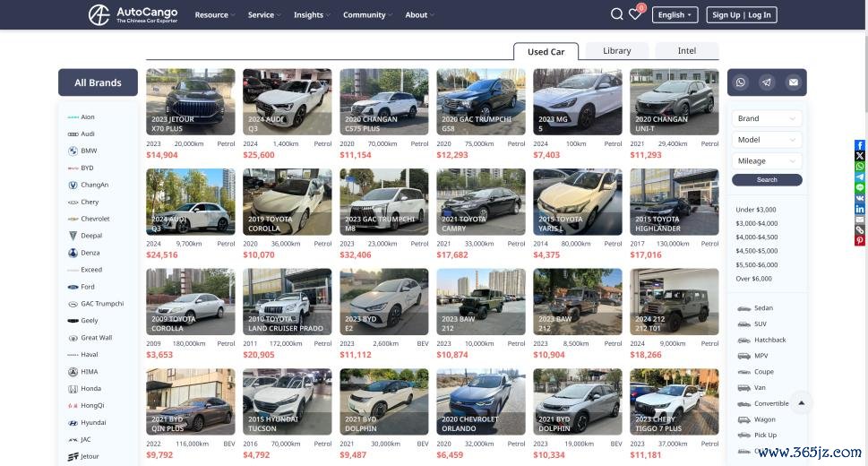Filter by Under $3,000 price
This screenshot has width=868, height=466.
click(x=756, y=210)
